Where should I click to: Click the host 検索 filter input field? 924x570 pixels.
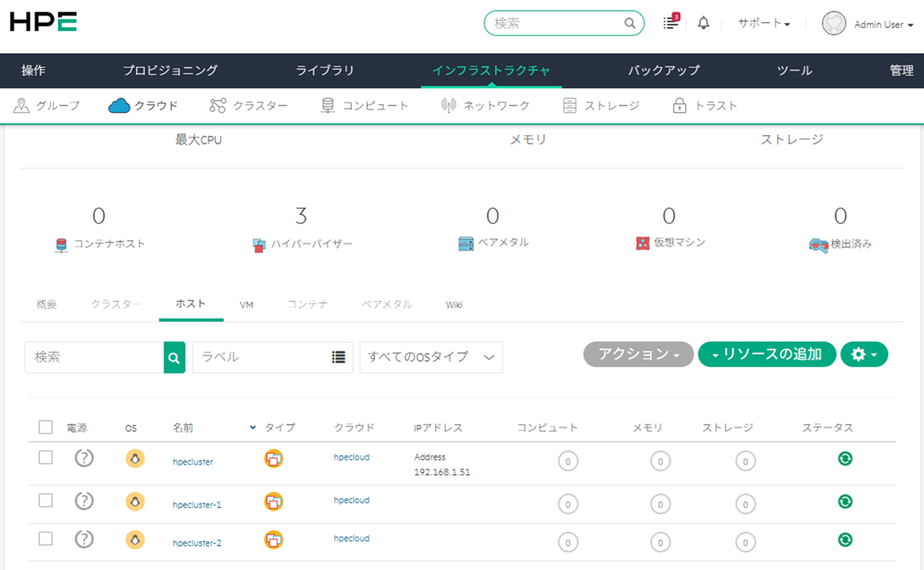pyautogui.click(x=95, y=357)
